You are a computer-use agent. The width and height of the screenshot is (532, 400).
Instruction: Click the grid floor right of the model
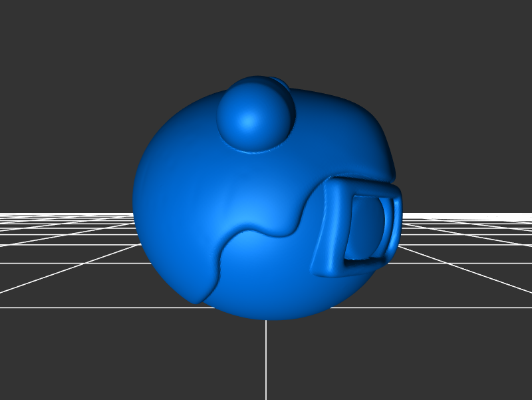click(465, 253)
